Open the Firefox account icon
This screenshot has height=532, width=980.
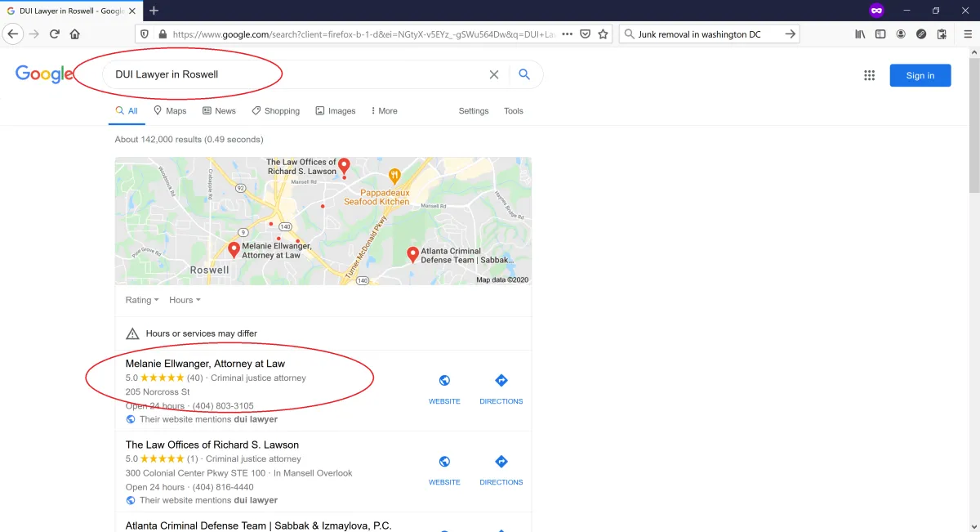pyautogui.click(x=901, y=34)
